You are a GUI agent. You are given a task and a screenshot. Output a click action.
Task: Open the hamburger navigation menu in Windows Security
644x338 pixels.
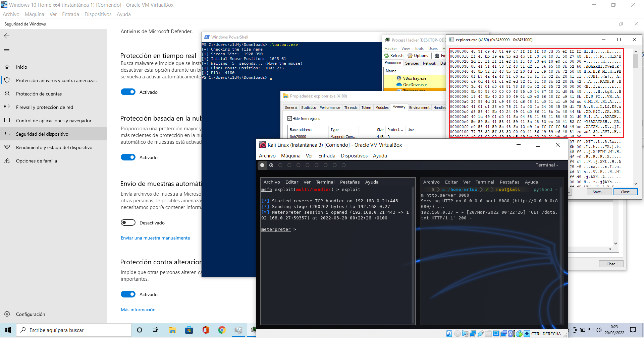[7, 51]
